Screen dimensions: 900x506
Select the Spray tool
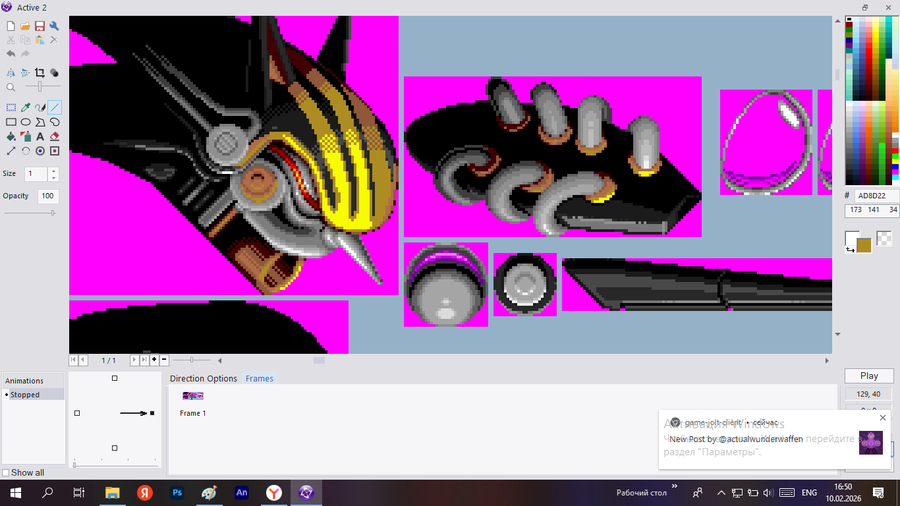25,137
